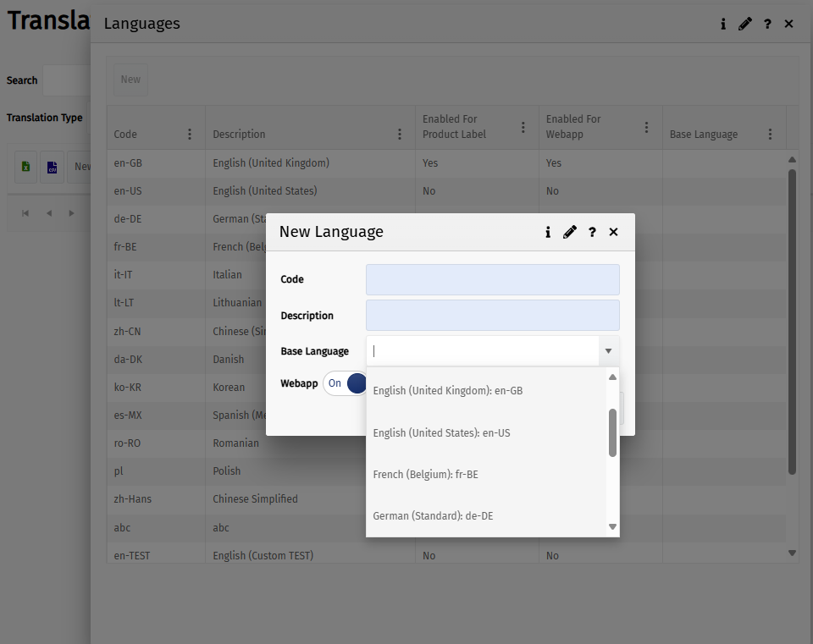This screenshot has width=813, height=644.
Task: Sort by Code column header
Action: (125, 135)
